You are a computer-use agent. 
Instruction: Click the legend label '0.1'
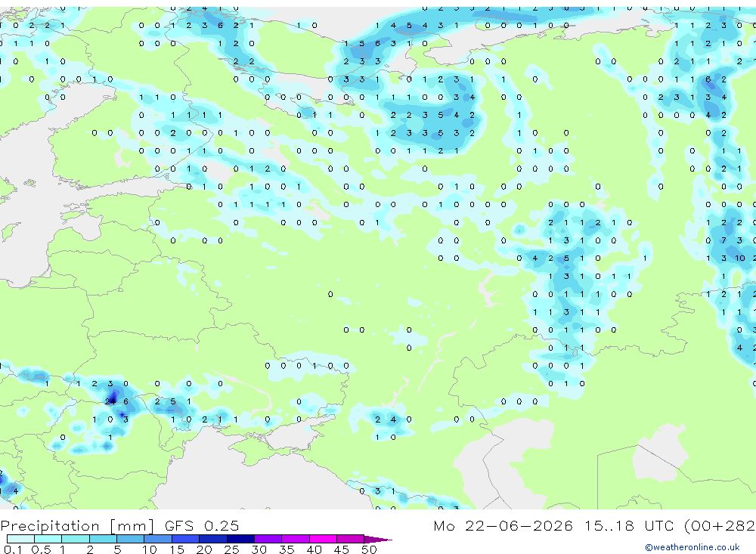[13, 549]
